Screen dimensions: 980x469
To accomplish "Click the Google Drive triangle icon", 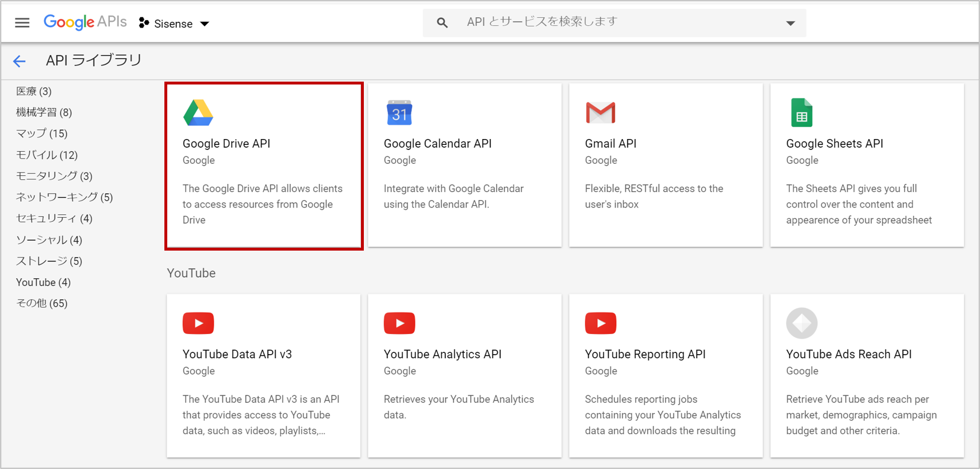I will coord(198,113).
